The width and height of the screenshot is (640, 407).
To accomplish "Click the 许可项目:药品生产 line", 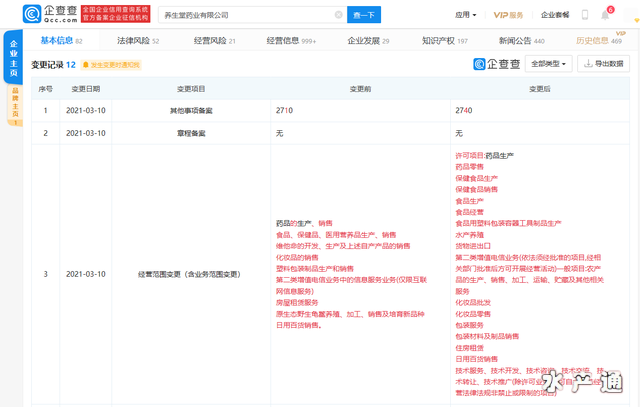I will (x=484, y=156).
